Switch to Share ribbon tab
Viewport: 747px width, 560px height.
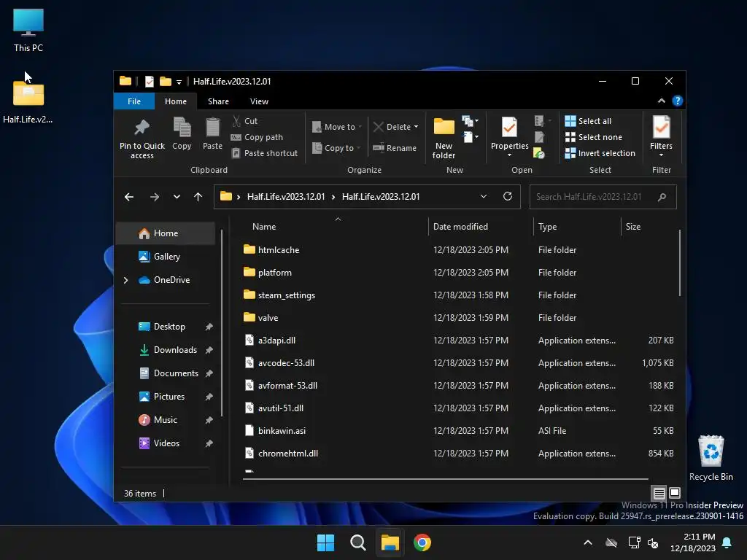point(218,101)
